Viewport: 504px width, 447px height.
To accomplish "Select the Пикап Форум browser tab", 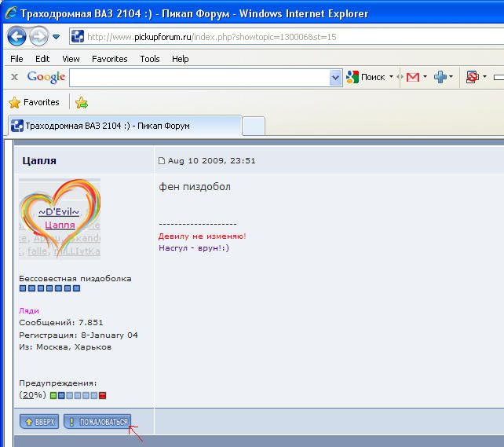I will pos(122,126).
